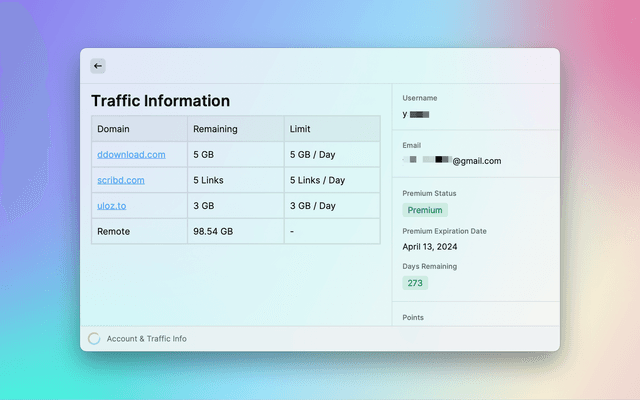Image resolution: width=640 pixels, height=400 pixels.
Task: Click the loading spinner icon in footer
Action: click(x=94, y=339)
